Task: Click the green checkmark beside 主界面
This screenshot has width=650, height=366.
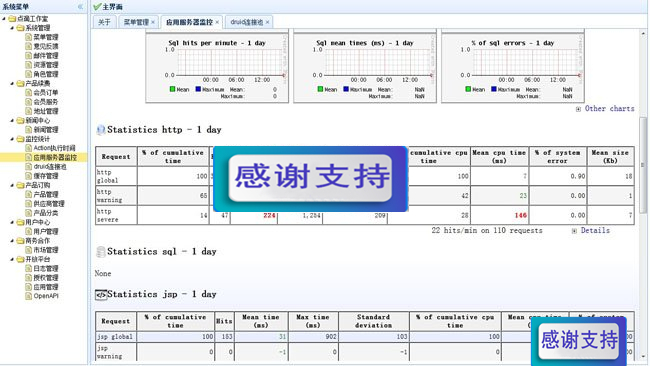Action: click(97, 7)
